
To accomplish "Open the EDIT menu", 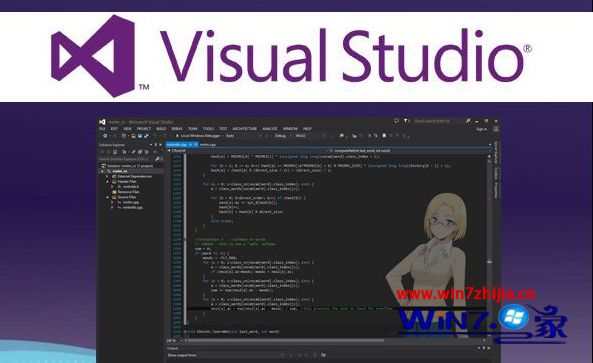I will pyautogui.click(x=114, y=129).
